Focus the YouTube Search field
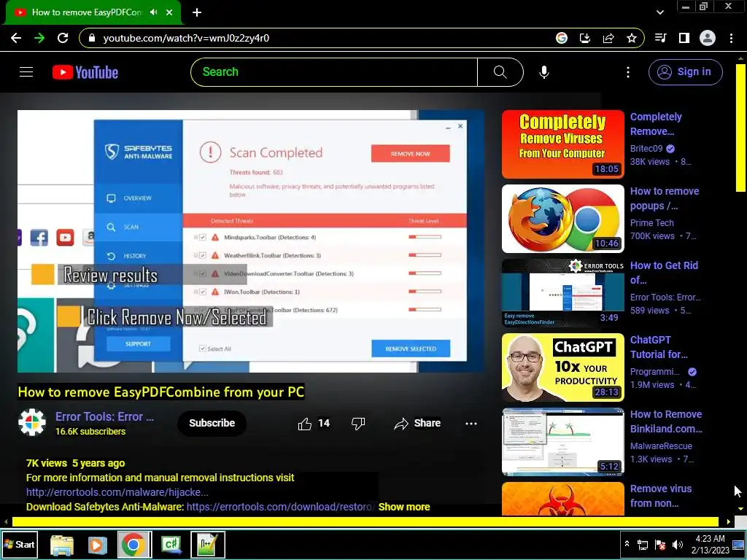Screen dimensions: 747x560 click(334, 72)
